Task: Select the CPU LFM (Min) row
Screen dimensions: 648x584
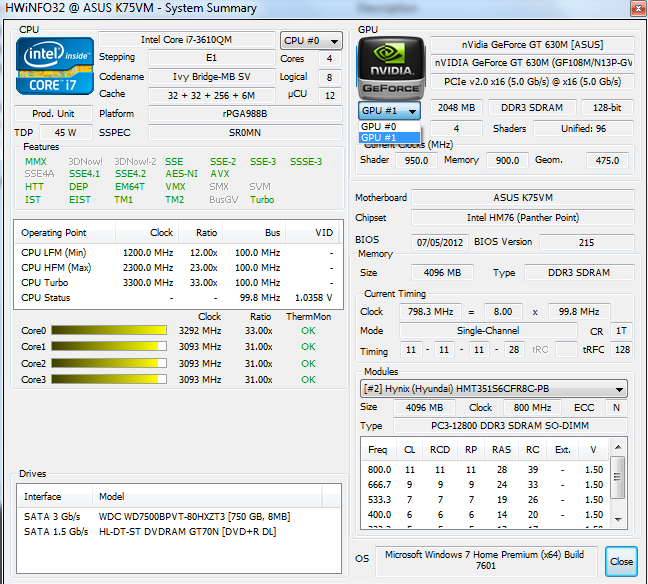Action: pos(178,253)
